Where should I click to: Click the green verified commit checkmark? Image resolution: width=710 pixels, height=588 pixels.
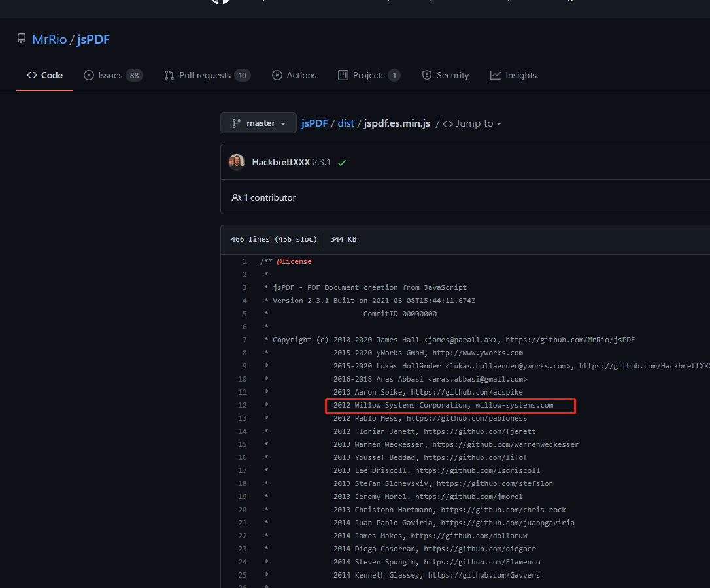pos(341,163)
